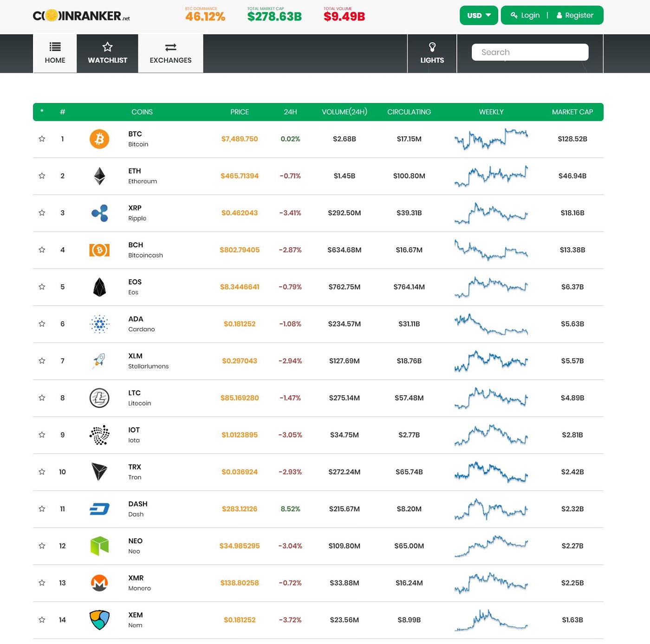This screenshot has width=650, height=644.
Task: Click the TRX circulating $65.74B
Action: 409,472
